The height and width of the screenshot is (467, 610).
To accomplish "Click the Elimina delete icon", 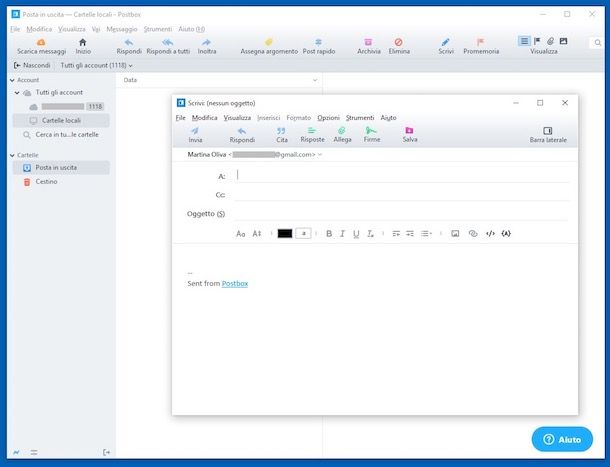I will click(x=398, y=45).
